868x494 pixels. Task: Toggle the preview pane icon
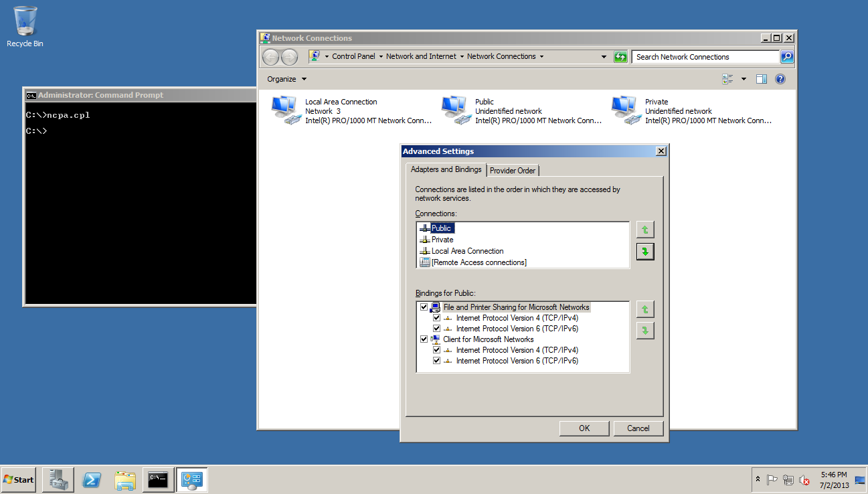[x=761, y=79]
